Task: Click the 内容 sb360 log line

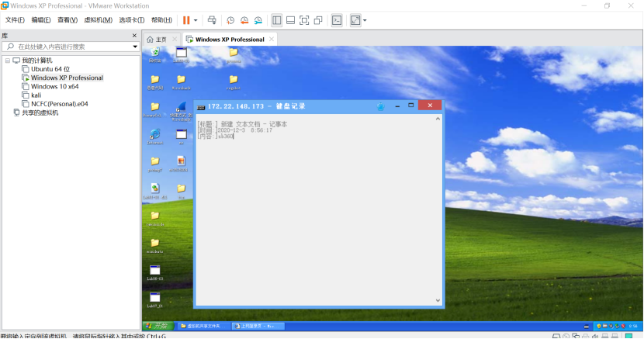Action: coord(215,137)
